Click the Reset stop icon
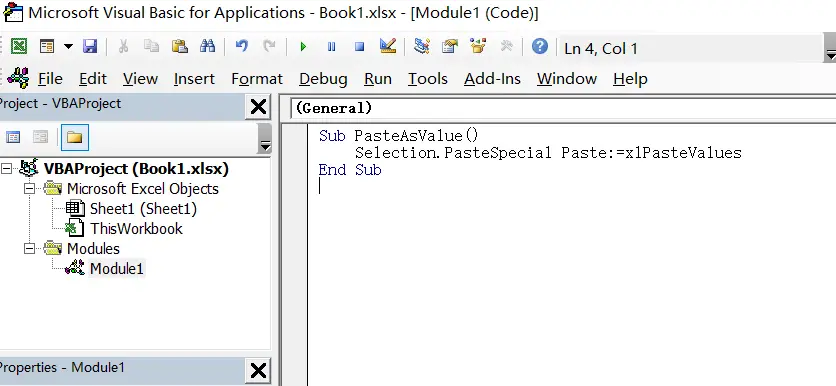This screenshot has width=836, height=386. 359,47
